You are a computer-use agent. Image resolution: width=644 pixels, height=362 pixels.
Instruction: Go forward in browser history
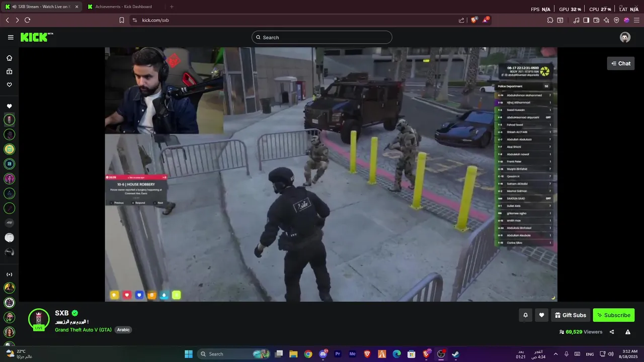click(x=17, y=20)
